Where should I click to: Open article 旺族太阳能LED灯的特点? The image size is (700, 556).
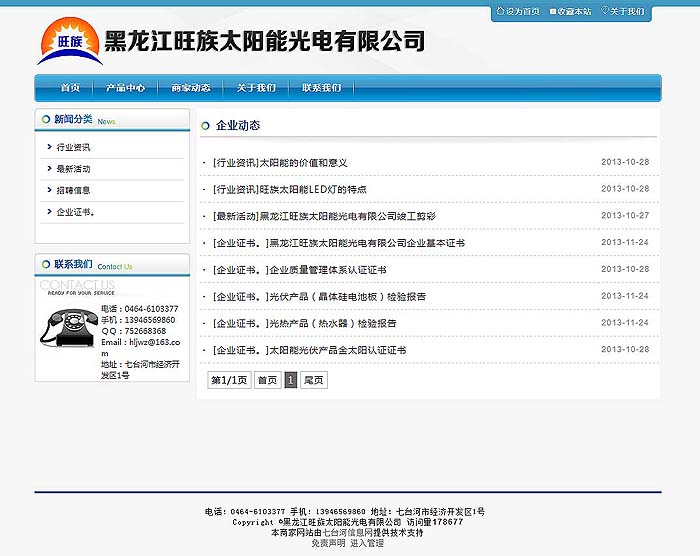(x=312, y=189)
